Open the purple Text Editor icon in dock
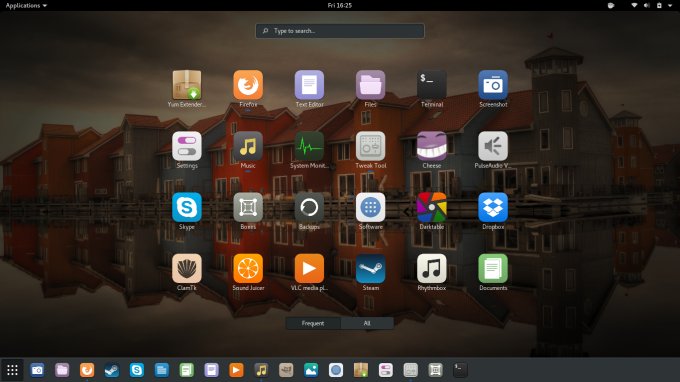Image resolution: width=680 pixels, height=382 pixels. click(x=212, y=370)
